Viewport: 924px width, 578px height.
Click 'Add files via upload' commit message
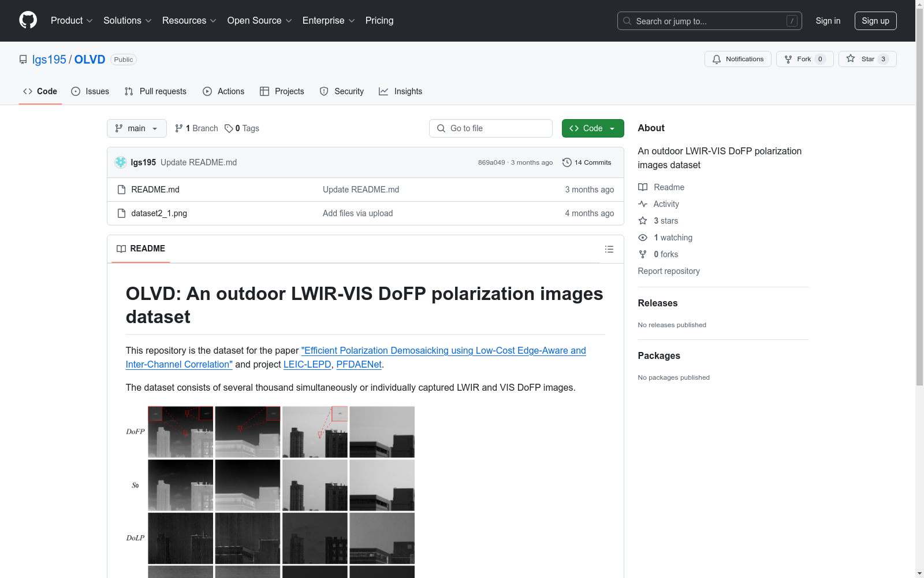pyautogui.click(x=358, y=213)
